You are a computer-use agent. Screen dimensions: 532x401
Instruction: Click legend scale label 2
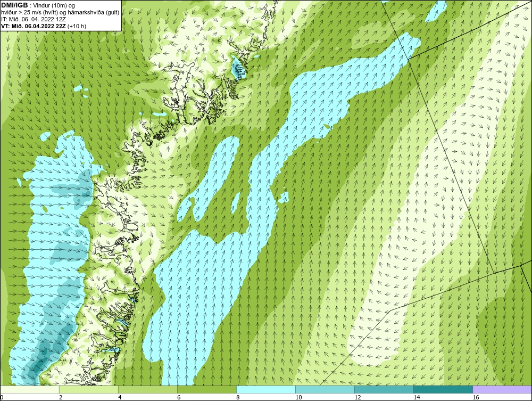point(61,397)
